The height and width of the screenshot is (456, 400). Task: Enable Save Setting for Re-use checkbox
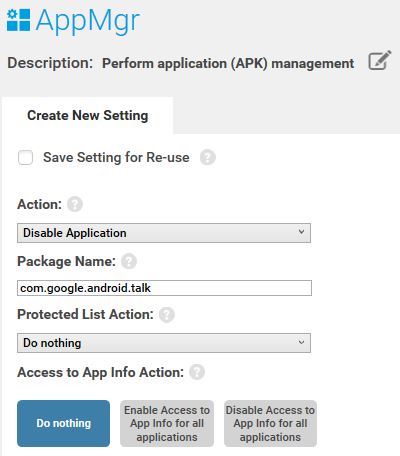(26, 157)
